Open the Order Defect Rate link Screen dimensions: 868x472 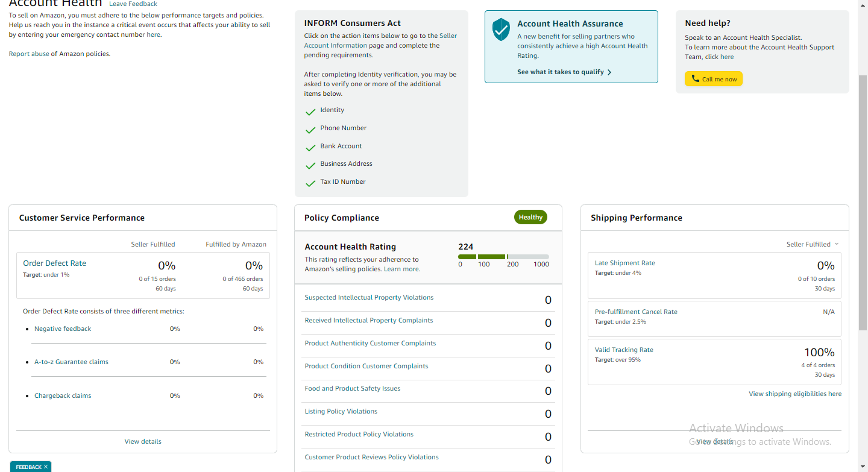54,263
